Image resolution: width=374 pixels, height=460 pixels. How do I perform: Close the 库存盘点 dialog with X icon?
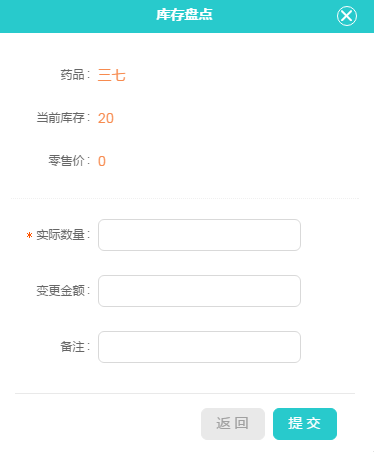pyautogui.click(x=347, y=16)
